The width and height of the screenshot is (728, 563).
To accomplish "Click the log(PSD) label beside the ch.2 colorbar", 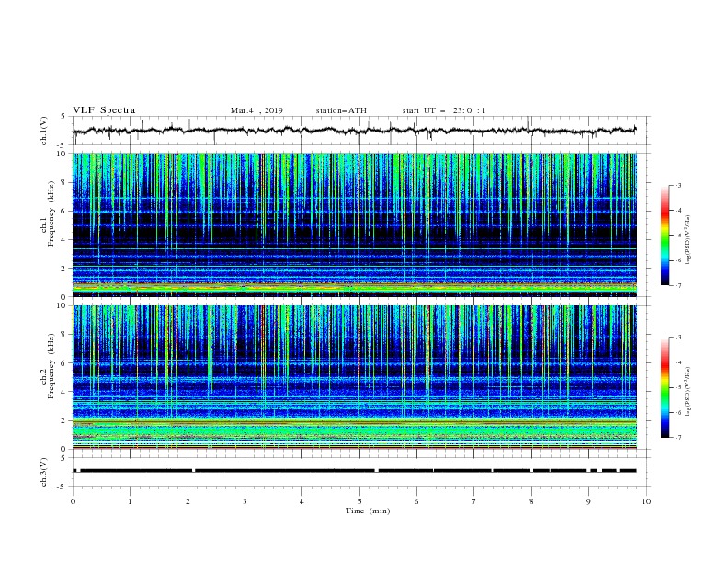I will (x=688, y=392).
